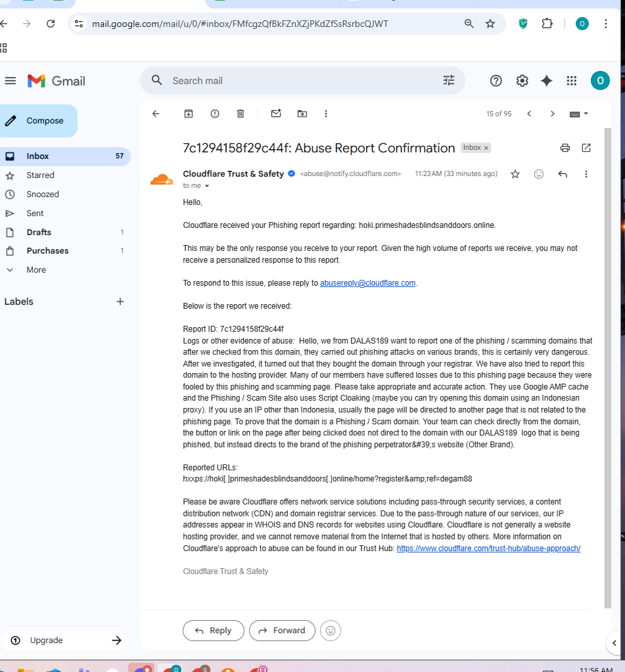Click browser address bar URL
Viewport: 625px width, 672px height.
pyautogui.click(x=240, y=24)
